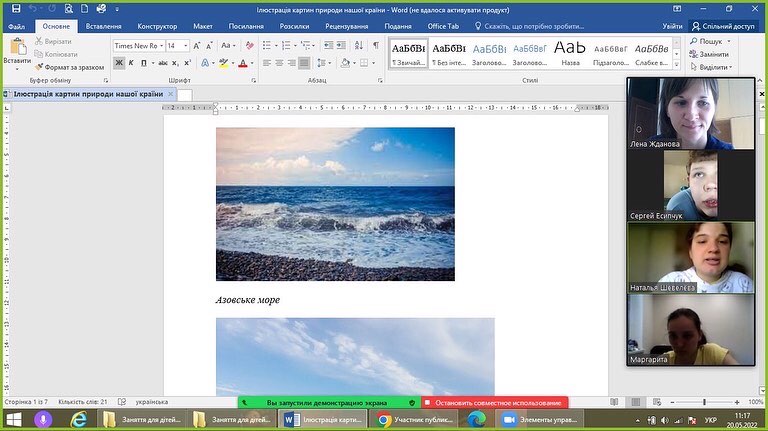Viewport: 768px width, 431px height.
Task: Select the Без інтервалів style
Action: click(449, 53)
